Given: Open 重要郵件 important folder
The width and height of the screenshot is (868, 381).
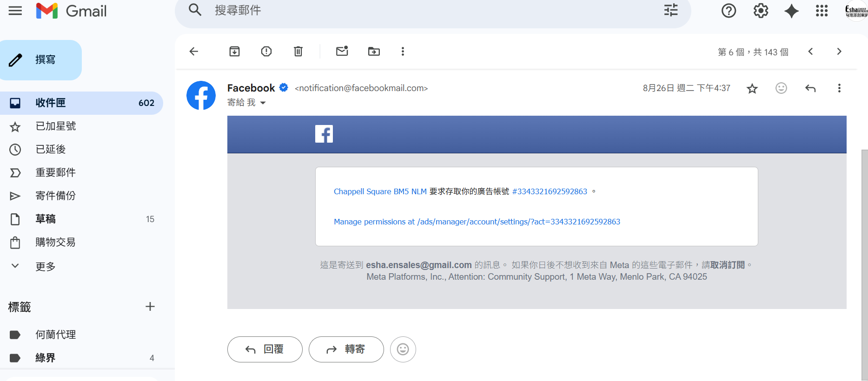Looking at the screenshot, I should click(x=81, y=173).
